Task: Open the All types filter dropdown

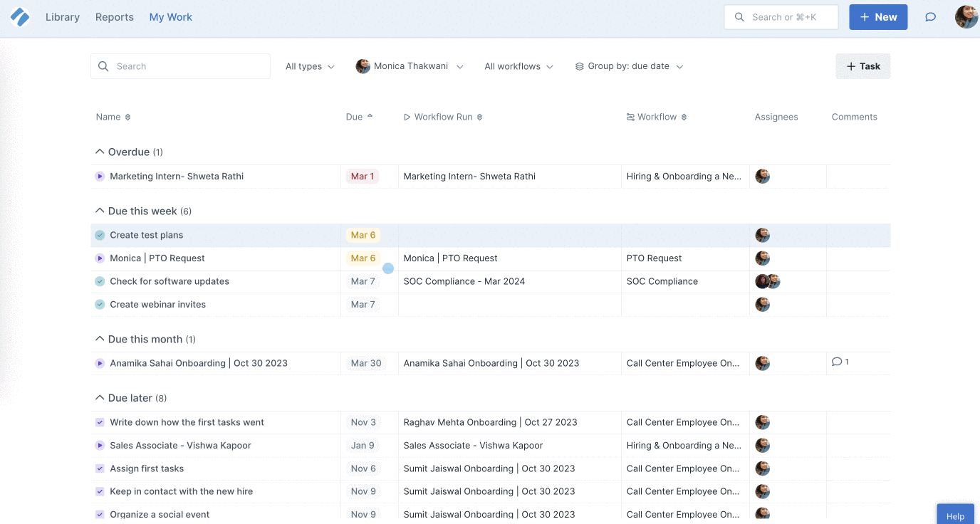Action: coord(310,66)
